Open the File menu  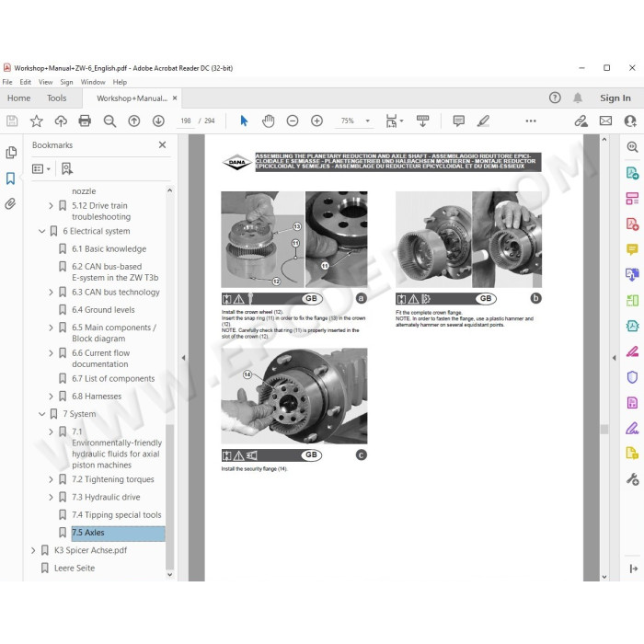pyautogui.click(x=7, y=82)
